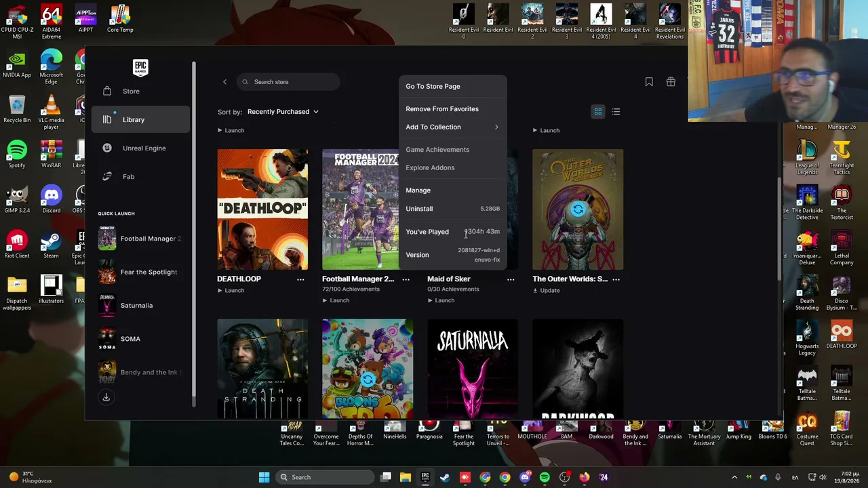Open the Core Temp desktop shortcut
Image resolution: width=868 pixels, height=488 pixels.
(120, 18)
